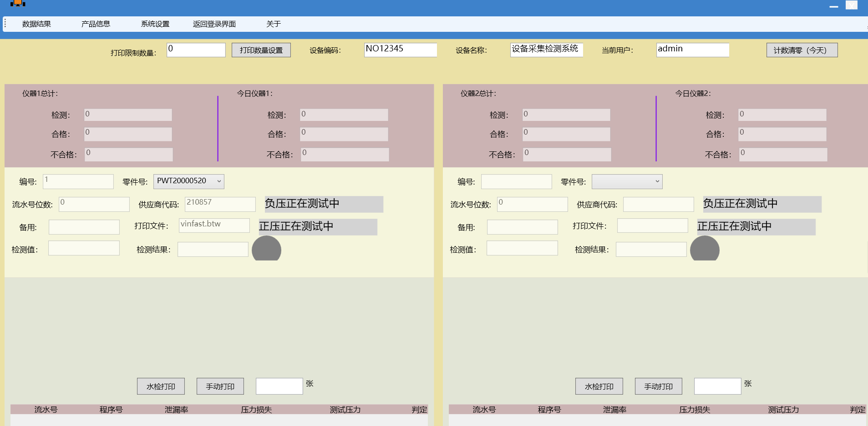Click the right panel 编号 field
The width and height of the screenshot is (868, 426).
(x=517, y=181)
